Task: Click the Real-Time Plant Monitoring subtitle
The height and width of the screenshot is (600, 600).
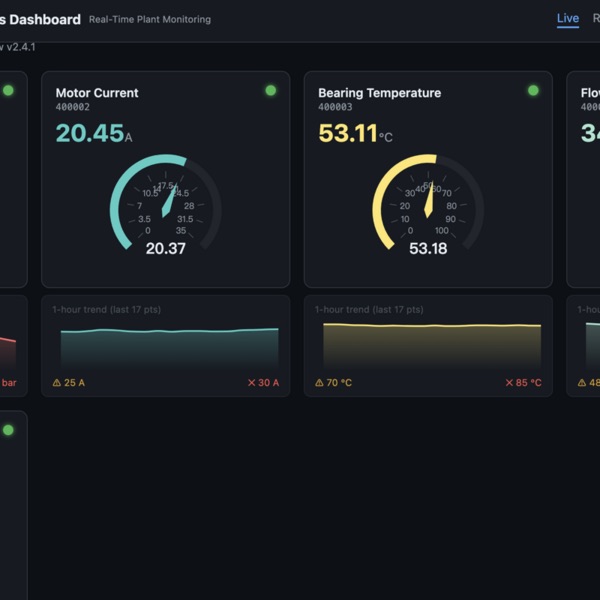Action: [x=150, y=20]
